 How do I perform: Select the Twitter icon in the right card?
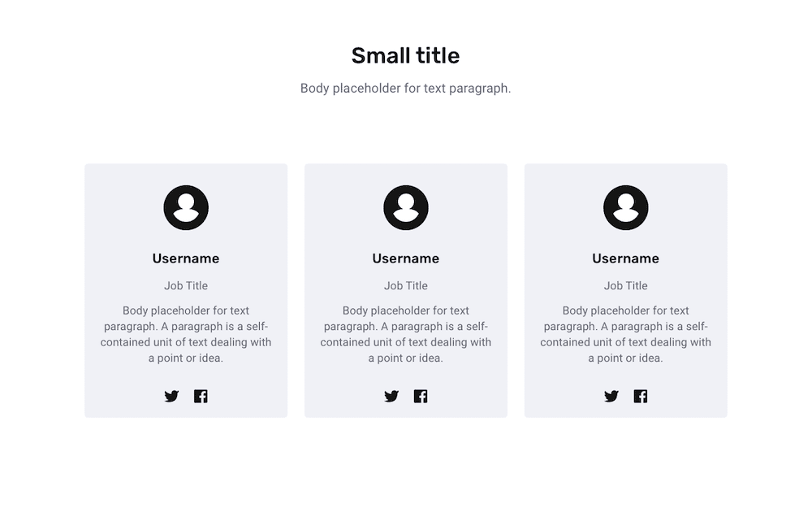point(611,397)
